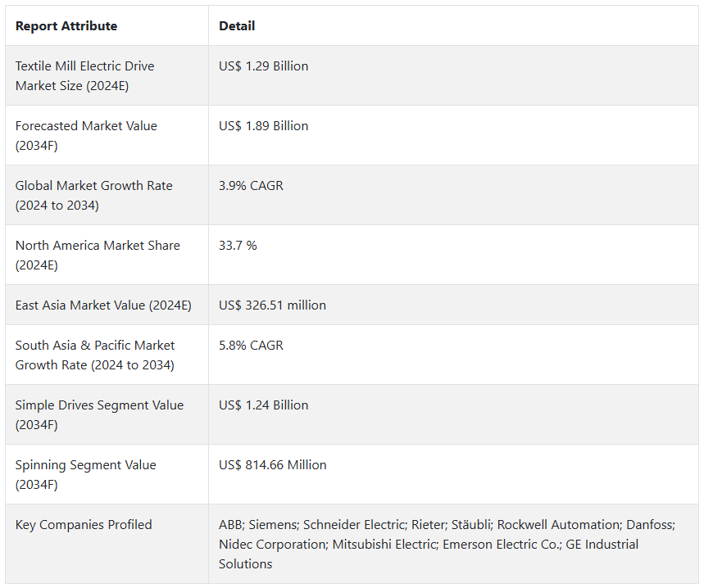Click the "Report Attribute" column header
Viewport: 704px width, 588px height.
coord(66,26)
